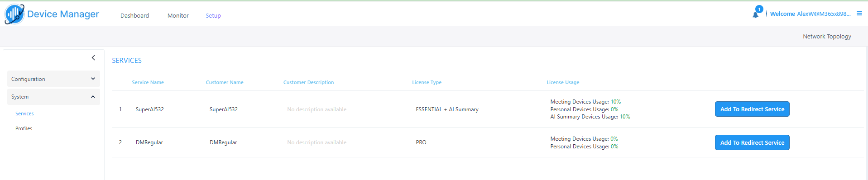
Task: Select Services in the sidebar
Action: (x=24, y=114)
